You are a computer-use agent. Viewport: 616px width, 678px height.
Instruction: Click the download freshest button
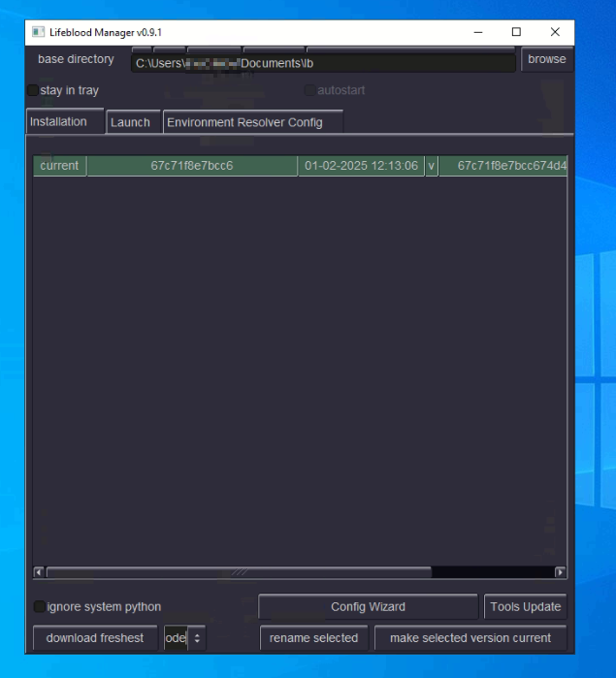[95, 637]
